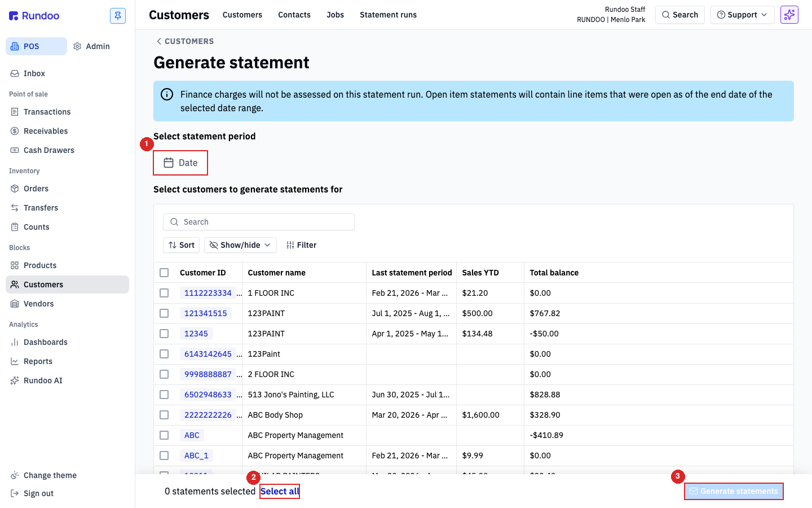Switch to Admin mode
This screenshot has width=812, height=508.
pos(92,46)
